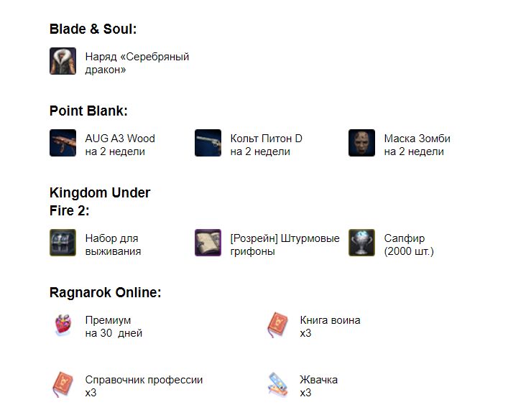This screenshot has height=420, width=526.
Task: Select the Маска Зомби zombie mask icon
Action: [x=361, y=143]
